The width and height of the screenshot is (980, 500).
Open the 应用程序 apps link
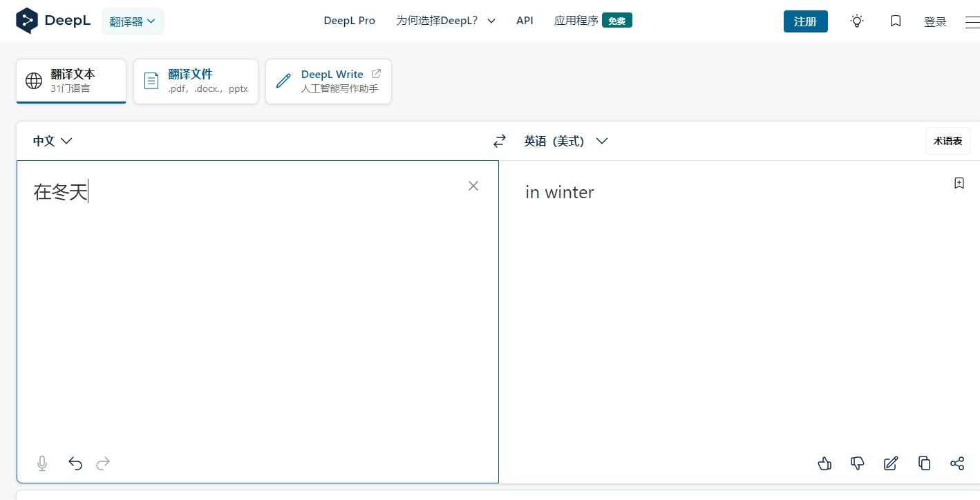coord(576,21)
